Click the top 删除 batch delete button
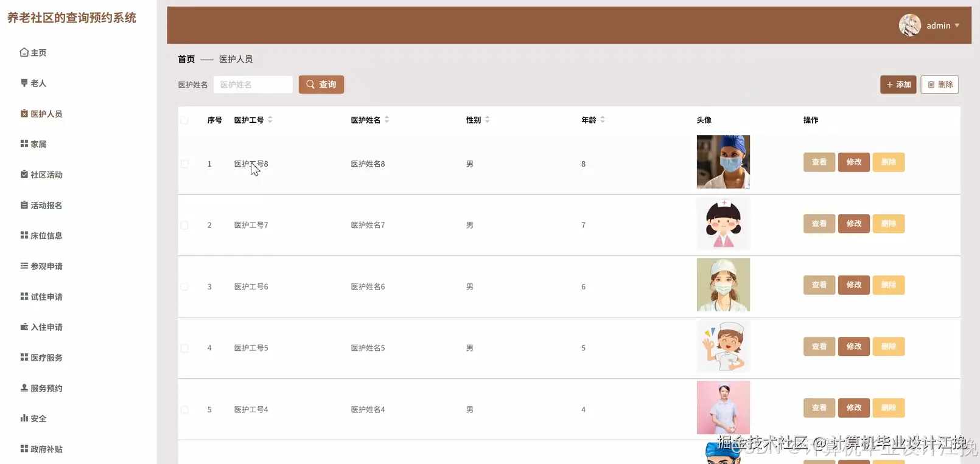The height and width of the screenshot is (464, 980). click(x=940, y=85)
